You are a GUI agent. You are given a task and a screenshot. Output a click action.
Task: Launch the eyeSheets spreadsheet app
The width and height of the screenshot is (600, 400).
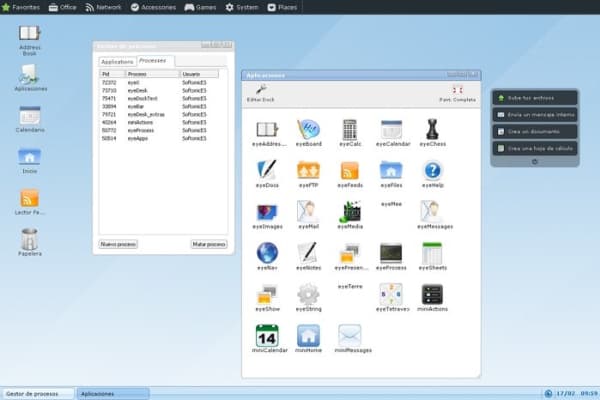(432, 254)
